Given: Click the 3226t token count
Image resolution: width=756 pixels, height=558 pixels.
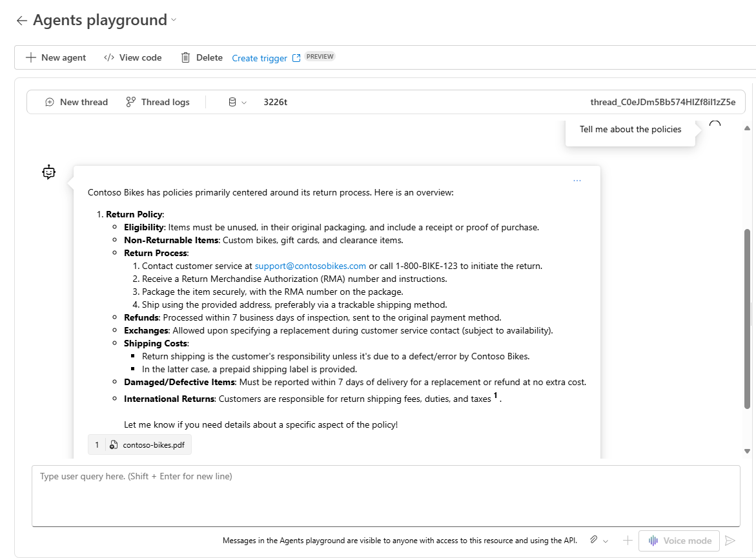Looking at the screenshot, I should coord(275,102).
